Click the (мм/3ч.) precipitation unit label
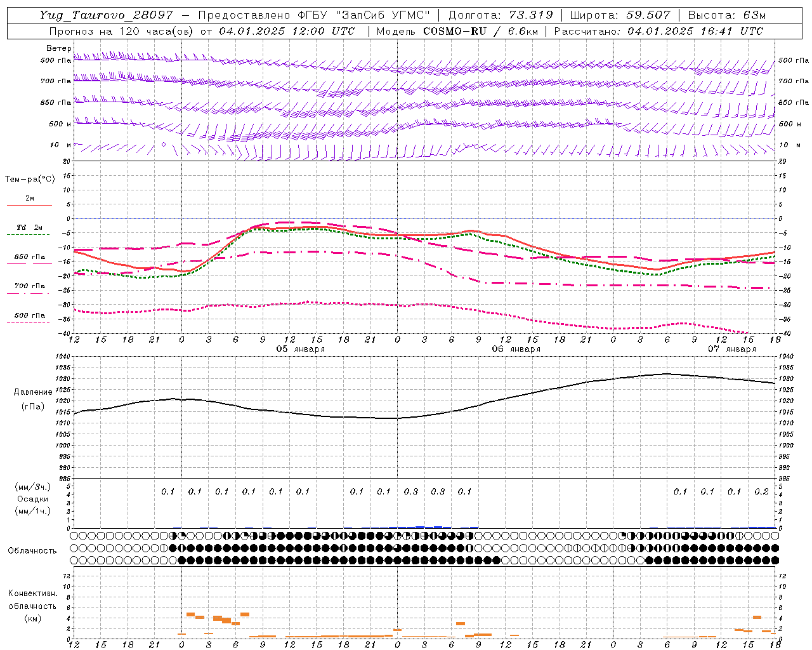Screen dimensions: 812x650 [x=33, y=487]
